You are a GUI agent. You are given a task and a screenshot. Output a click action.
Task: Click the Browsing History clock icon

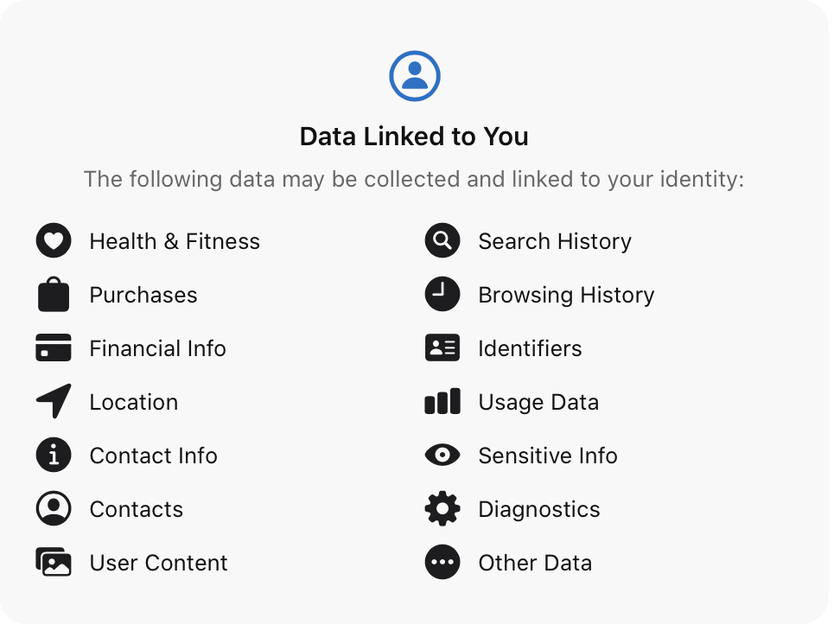tap(442, 295)
